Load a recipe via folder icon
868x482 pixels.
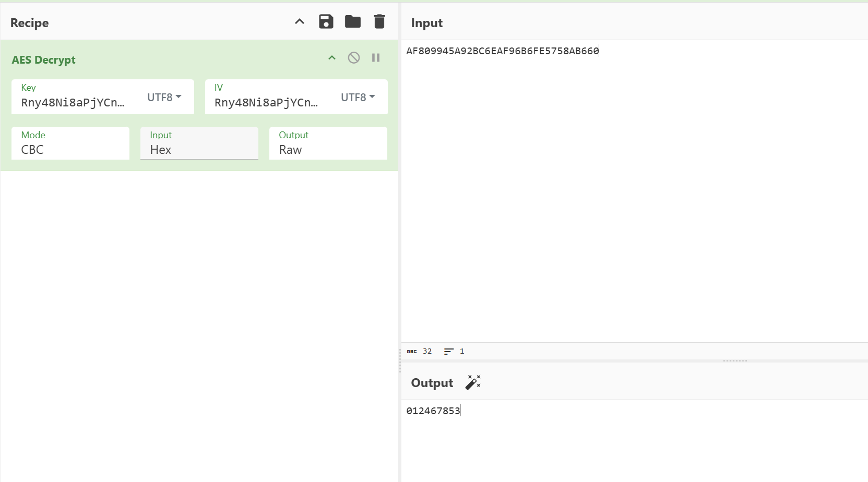353,22
